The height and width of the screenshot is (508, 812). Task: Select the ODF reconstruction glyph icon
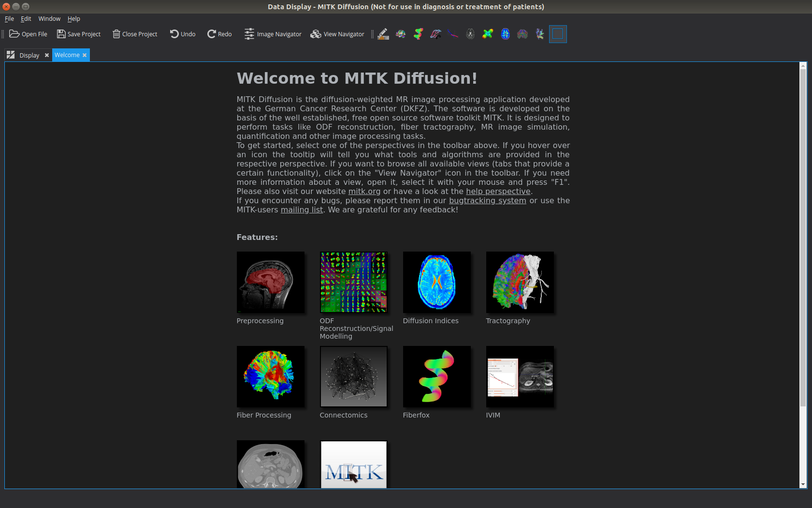[x=488, y=34]
